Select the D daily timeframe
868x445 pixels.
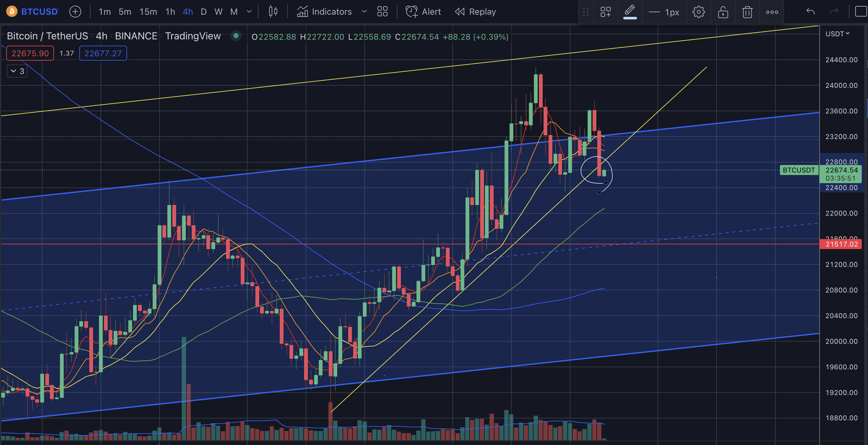[x=204, y=12]
